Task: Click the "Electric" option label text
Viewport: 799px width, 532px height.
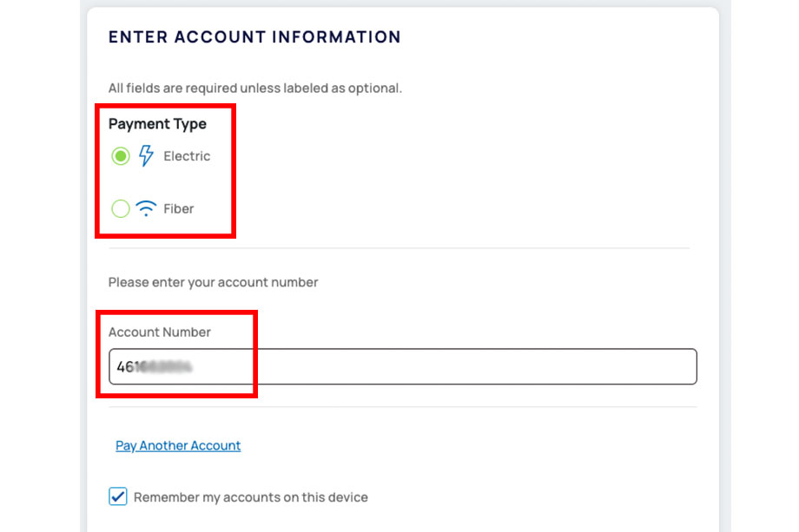Action: pos(187,156)
